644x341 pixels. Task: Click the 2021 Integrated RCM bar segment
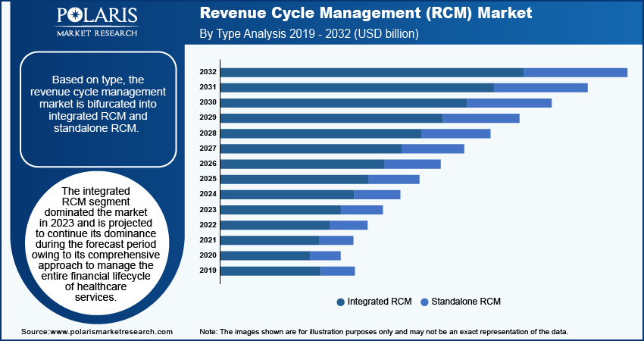click(270, 240)
